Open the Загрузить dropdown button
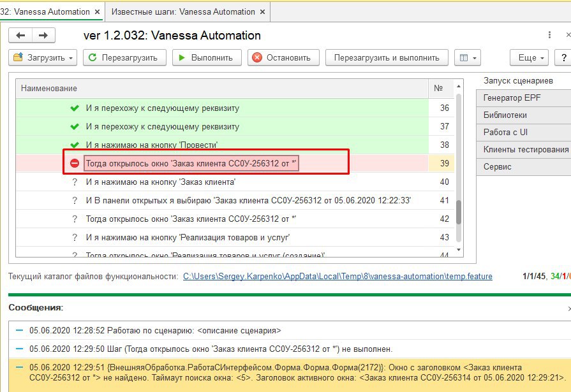 pyautogui.click(x=43, y=57)
